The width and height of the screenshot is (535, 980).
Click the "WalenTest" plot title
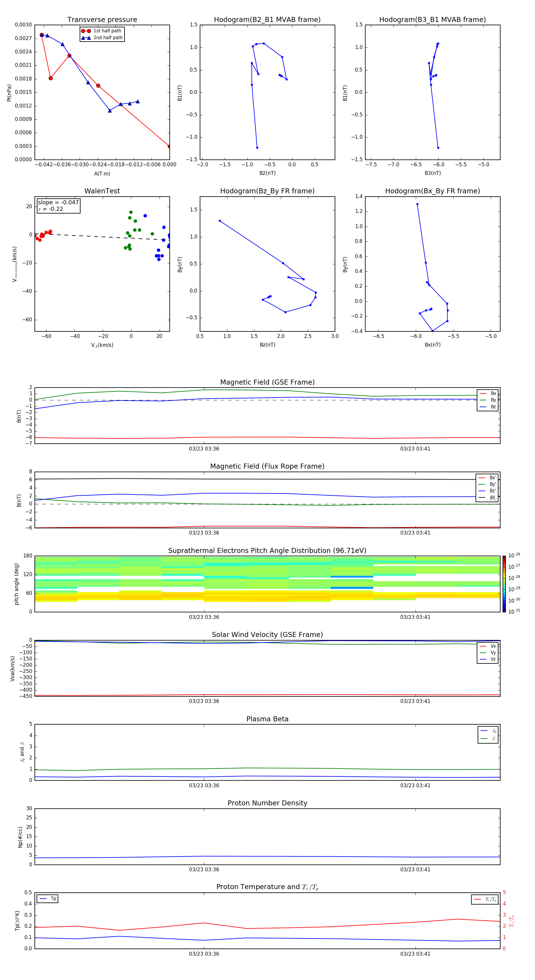[x=102, y=191]
